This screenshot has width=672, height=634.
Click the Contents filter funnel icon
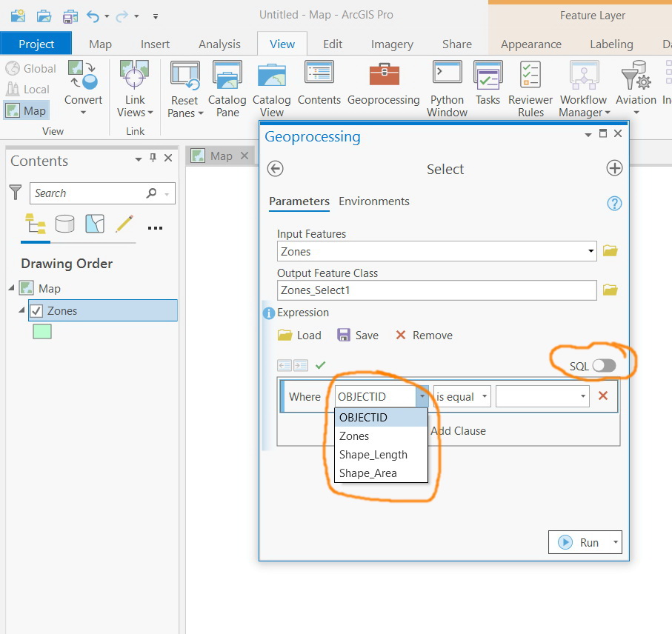(16, 193)
